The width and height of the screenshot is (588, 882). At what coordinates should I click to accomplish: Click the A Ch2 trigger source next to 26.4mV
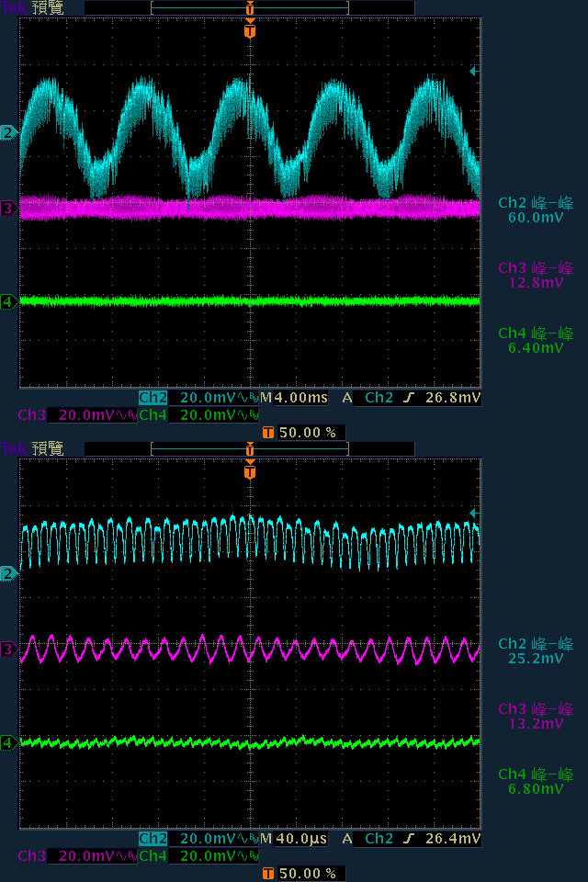(x=368, y=839)
